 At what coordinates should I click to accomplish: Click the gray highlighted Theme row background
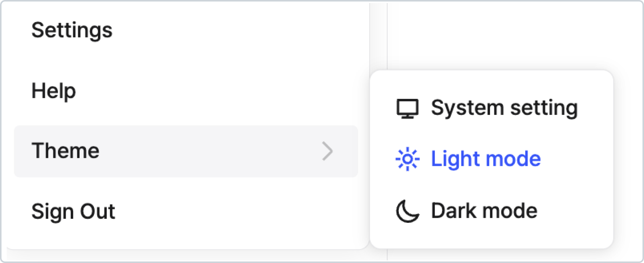pyautogui.click(x=186, y=151)
